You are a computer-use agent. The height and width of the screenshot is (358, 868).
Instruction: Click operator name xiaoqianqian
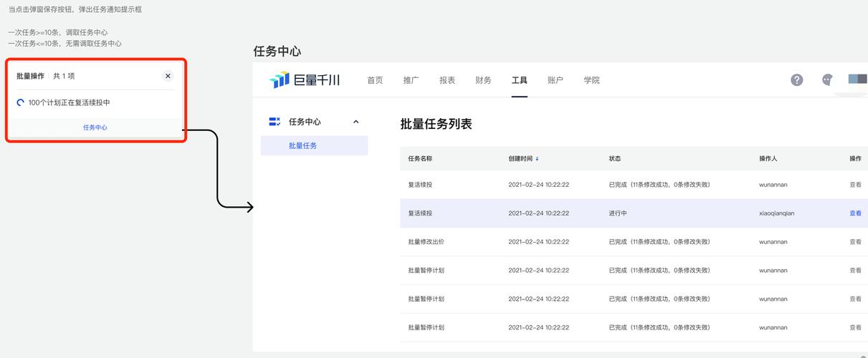[776, 213]
